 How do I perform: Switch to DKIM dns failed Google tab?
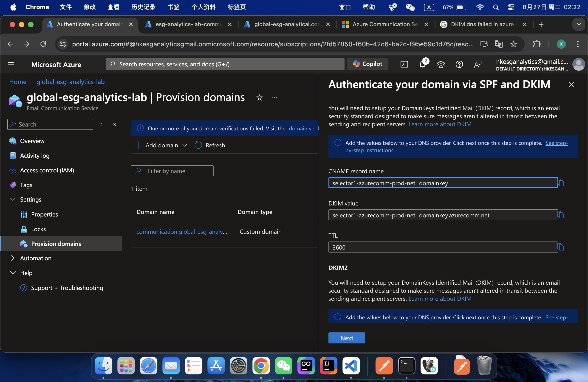point(483,24)
